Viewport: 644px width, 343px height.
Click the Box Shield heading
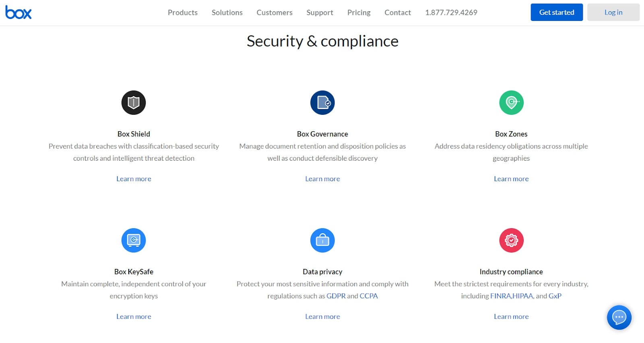point(134,134)
